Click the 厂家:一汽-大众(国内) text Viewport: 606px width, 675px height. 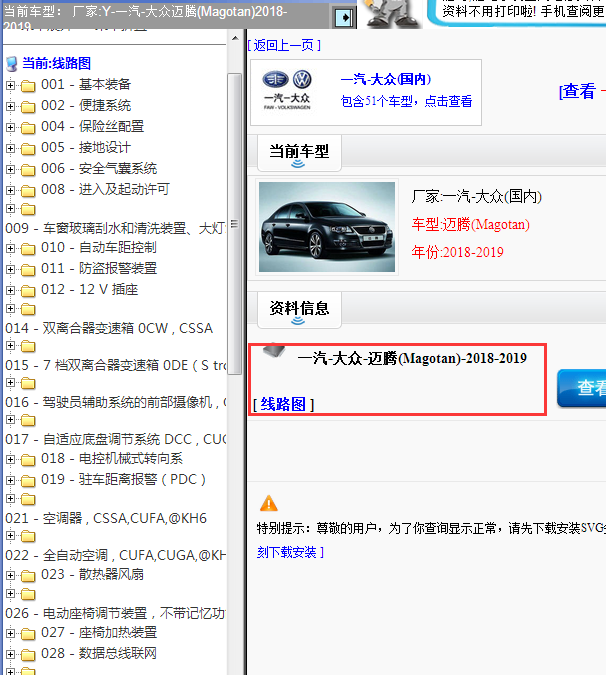pos(476,197)
